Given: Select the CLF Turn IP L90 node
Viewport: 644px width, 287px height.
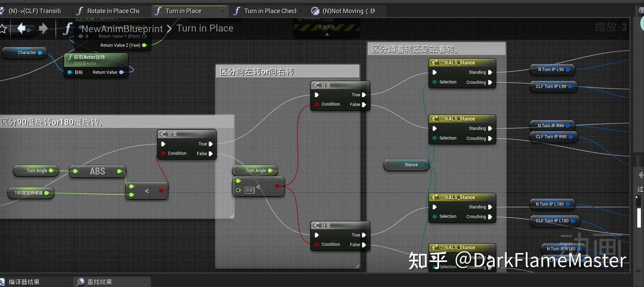Looking at the screenshot, I should [553, 86].
